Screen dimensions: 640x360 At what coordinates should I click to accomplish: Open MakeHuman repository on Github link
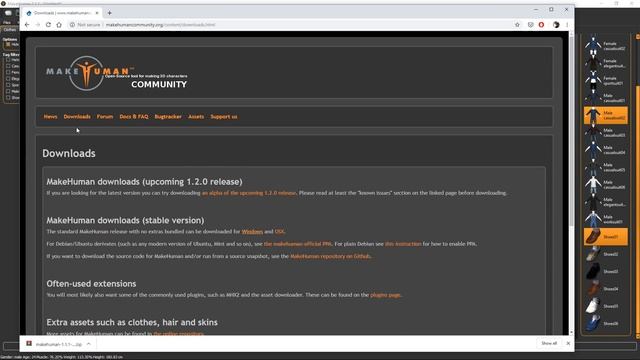pyautogui.click(x=331, y=256)
